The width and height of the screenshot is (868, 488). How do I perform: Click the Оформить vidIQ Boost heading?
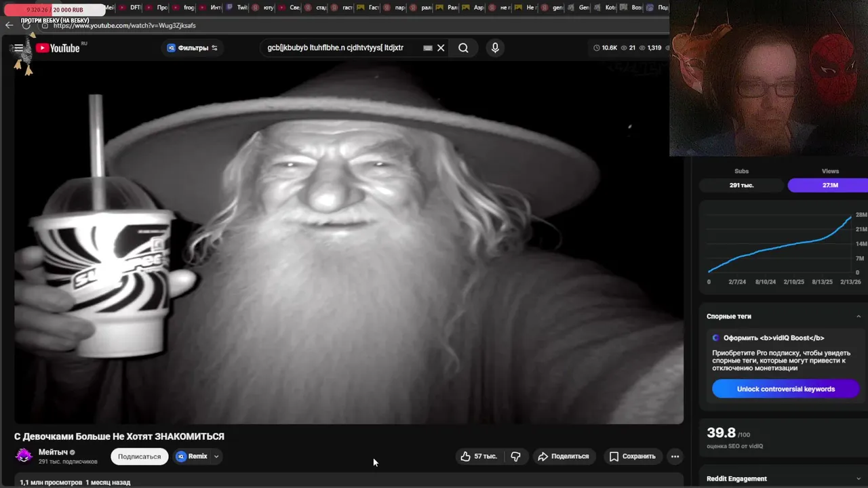point(774,338)
